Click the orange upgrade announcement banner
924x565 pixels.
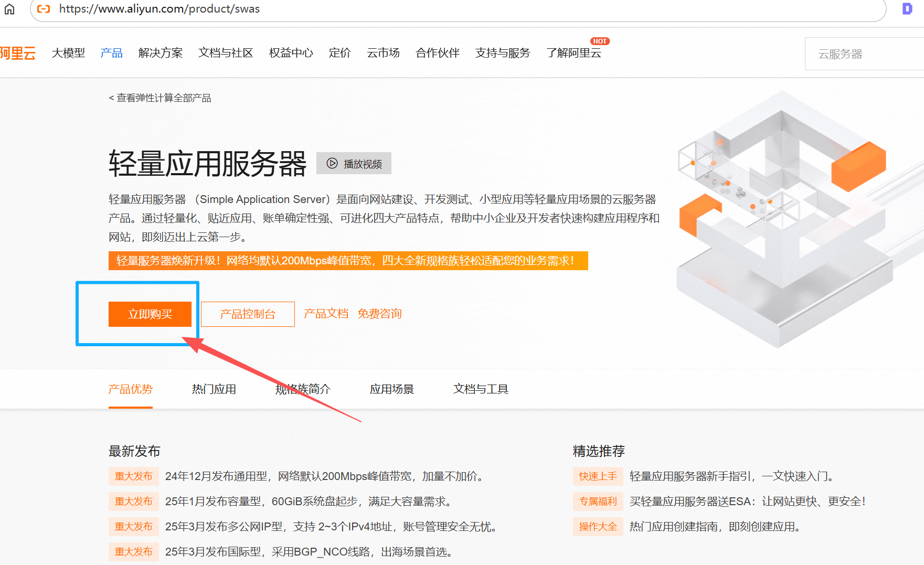(x=348, y=261)
